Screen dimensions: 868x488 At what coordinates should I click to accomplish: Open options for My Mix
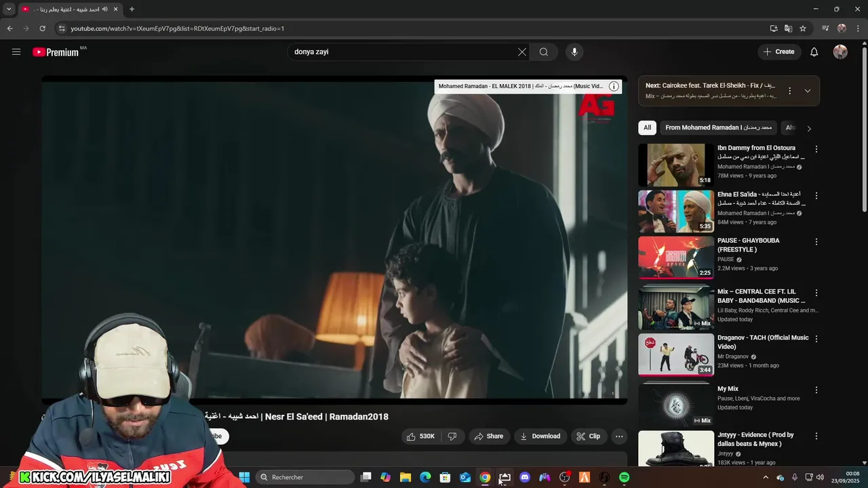[x=816, y=390]
